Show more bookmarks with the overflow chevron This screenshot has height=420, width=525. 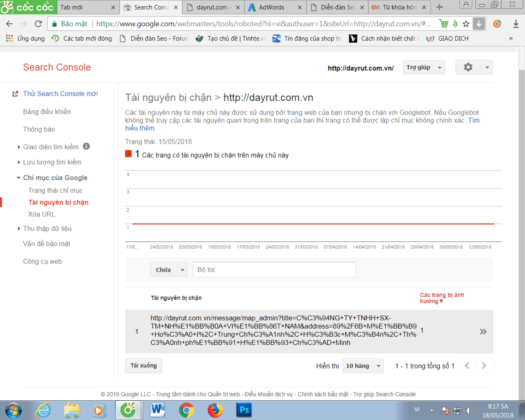[511, 38]
